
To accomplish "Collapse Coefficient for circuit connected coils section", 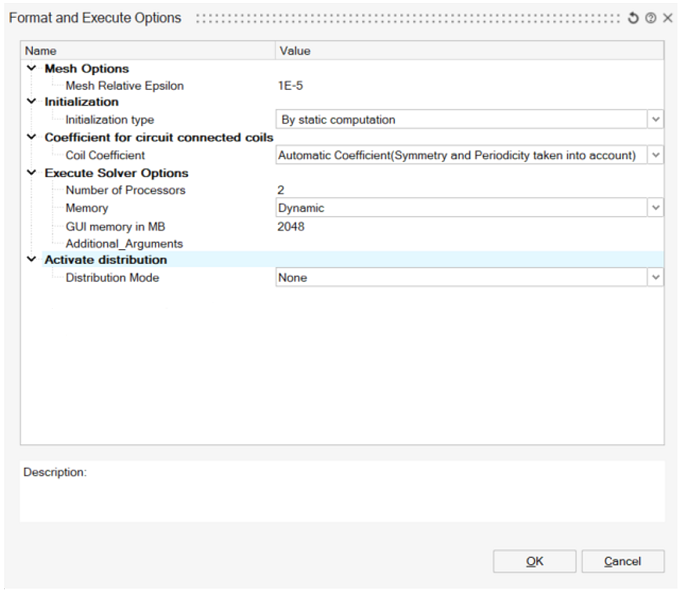I will (x=31, y=138).
